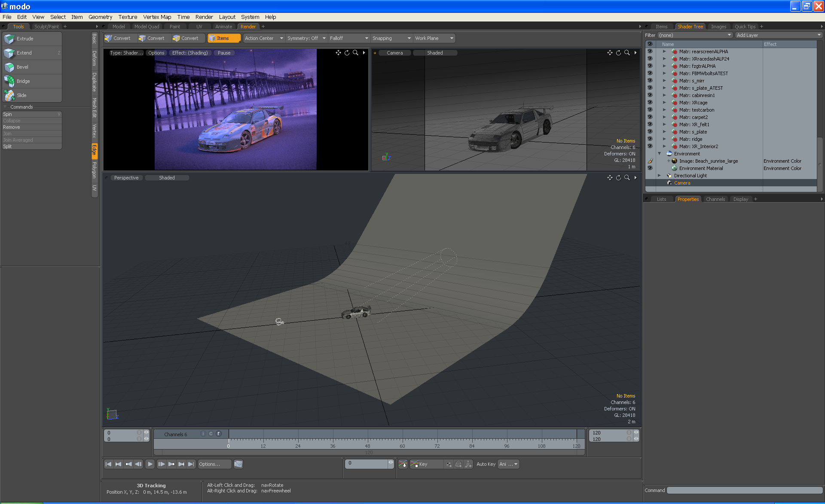Hide the Matr: carpet2 layer visibility

[650, 117]
